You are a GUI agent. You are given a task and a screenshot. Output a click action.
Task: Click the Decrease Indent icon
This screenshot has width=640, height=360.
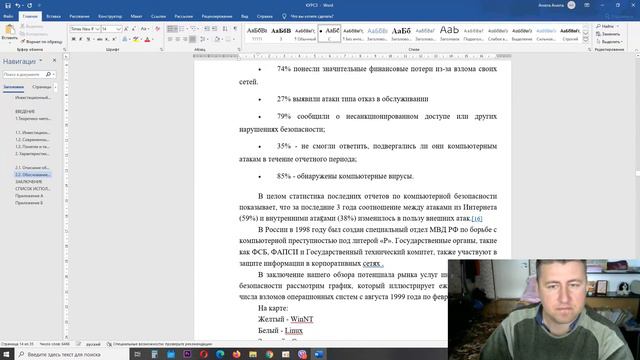point(207,29)
